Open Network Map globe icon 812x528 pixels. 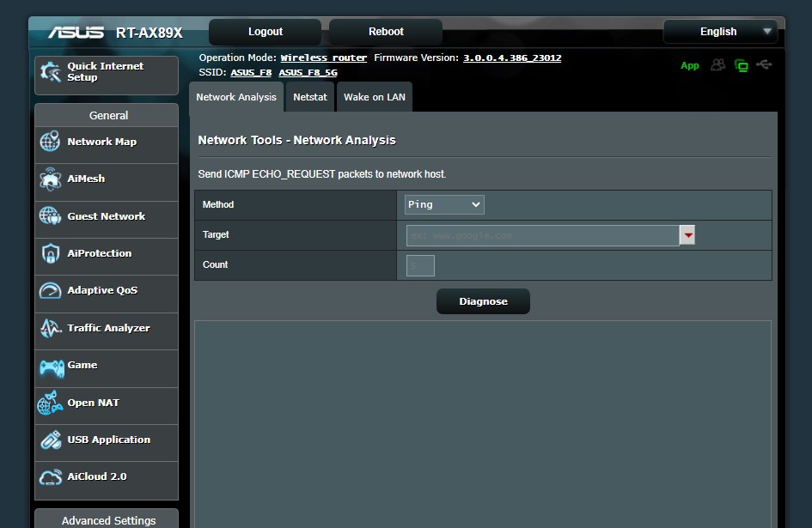point(50,142)
